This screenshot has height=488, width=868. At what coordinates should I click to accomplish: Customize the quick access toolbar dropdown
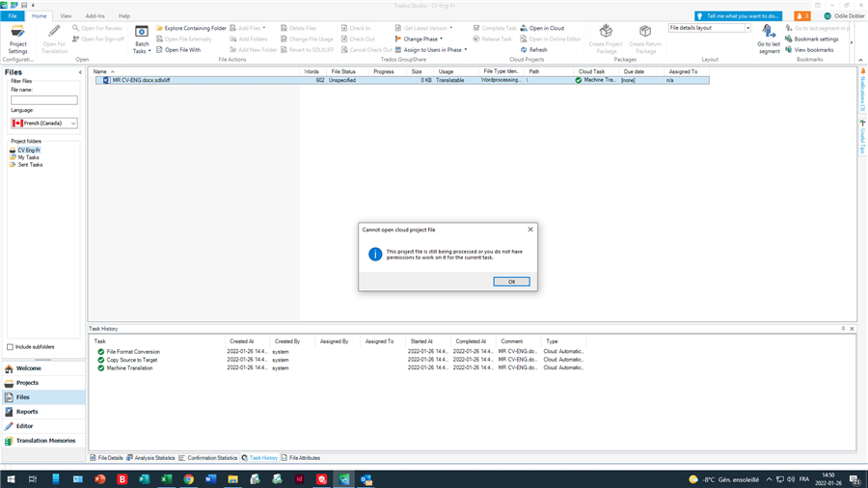tap(33, 5)
